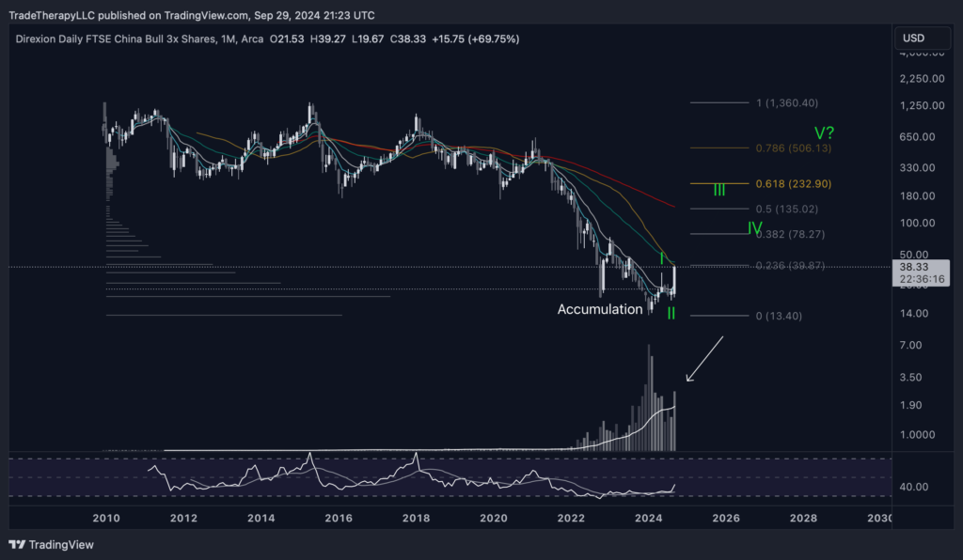Click the green wave III label
963x560 pixels.
(x=718, y=190)
